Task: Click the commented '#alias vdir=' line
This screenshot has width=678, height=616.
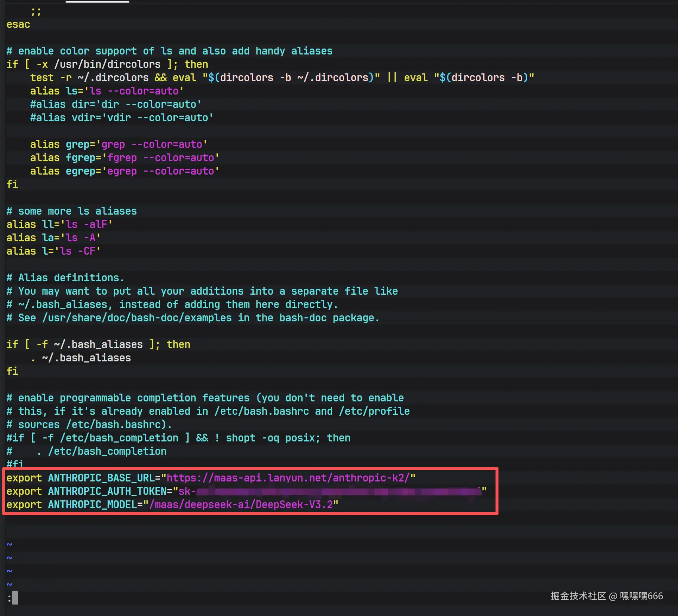Action: click(x=122, y=118)
